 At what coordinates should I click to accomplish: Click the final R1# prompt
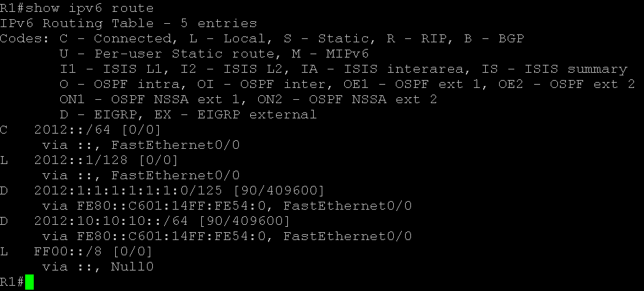click(13, 282)
